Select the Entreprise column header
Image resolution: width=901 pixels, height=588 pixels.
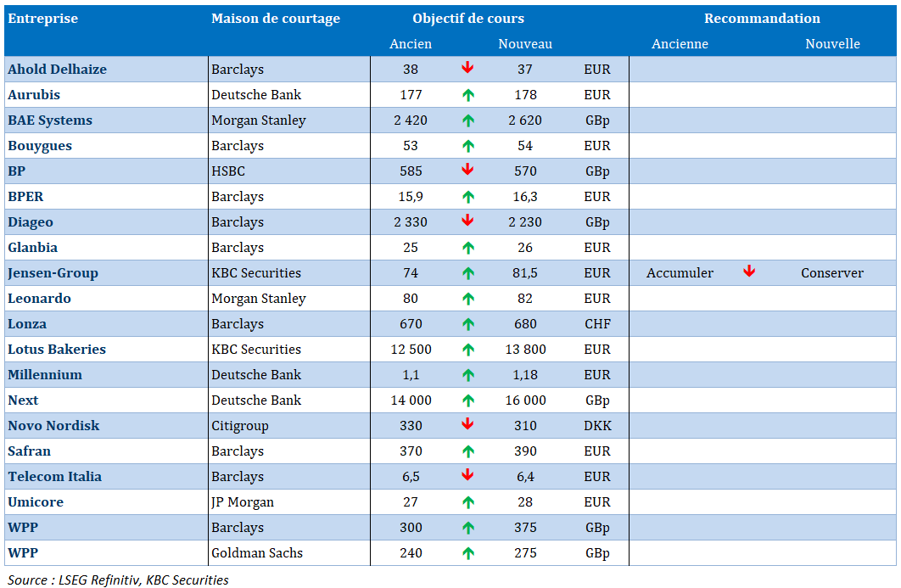coord(42,19)
